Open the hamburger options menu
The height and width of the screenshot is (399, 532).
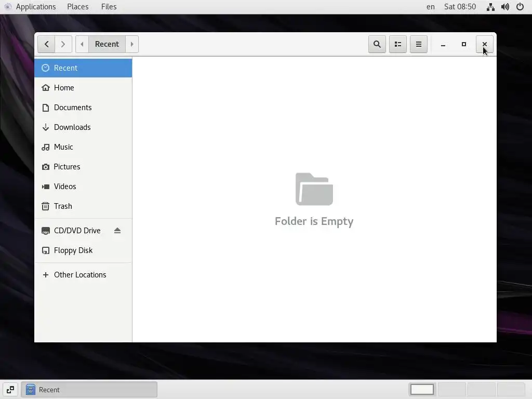[x=418, y=44]
